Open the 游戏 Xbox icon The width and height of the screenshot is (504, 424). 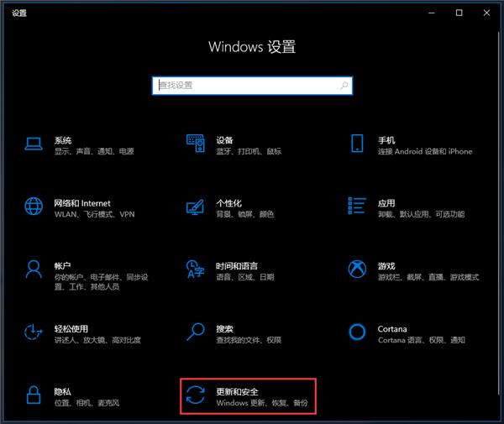(x=357, y=269)
